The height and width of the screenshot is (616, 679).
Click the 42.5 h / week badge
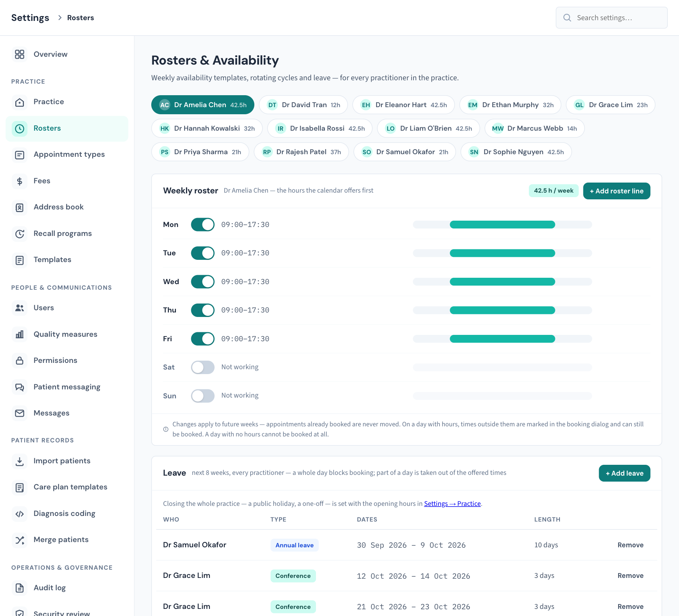(554, 191)
